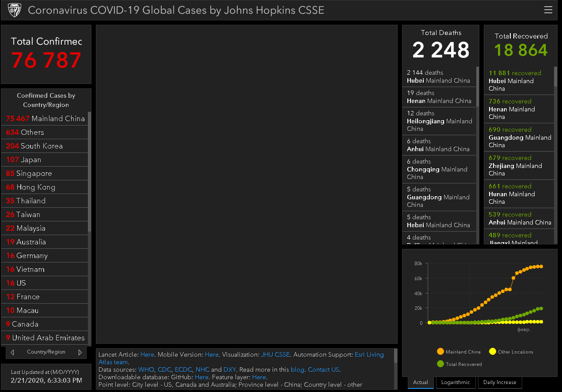Click the "11 881 recovered" Hubei entry
This screenshot has height=392, width=562.
(x=519, y=81)
